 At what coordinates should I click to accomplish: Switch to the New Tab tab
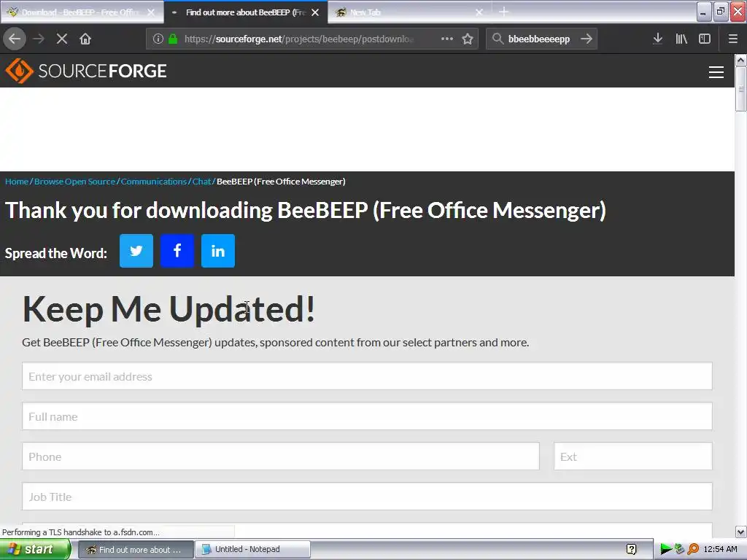[405, 12]
